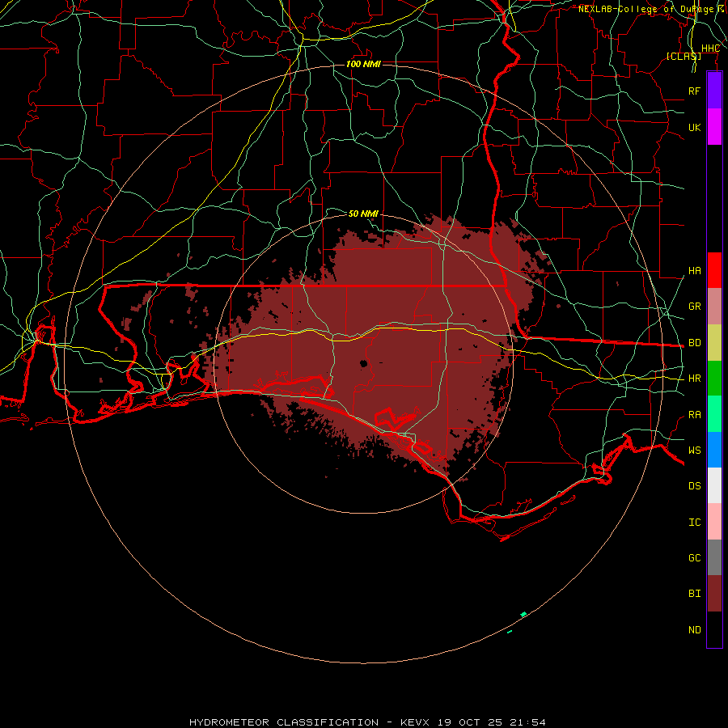Click the magenta UK legend color swatch
The height and width of the screenshot is (728, 728).
click(714, 127)
